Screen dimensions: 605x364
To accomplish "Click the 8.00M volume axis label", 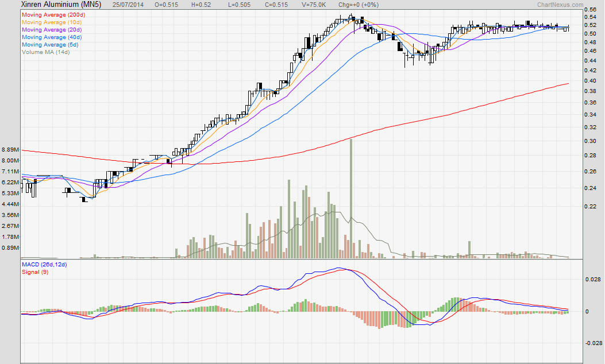I will 10,160.
